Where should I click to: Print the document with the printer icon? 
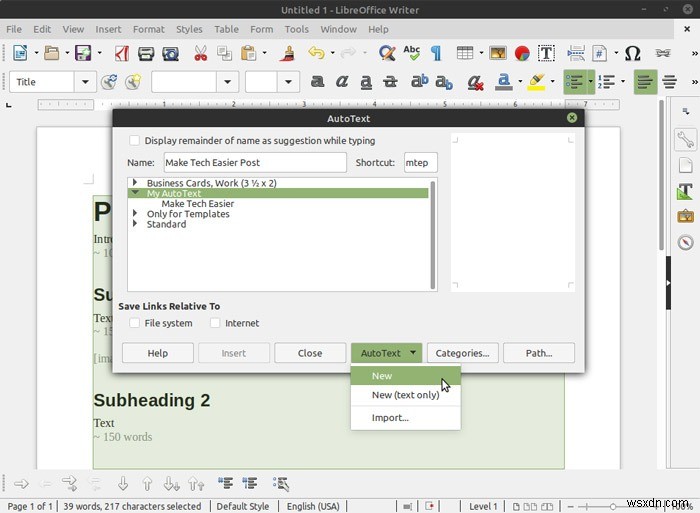click(x=146, y=54)
